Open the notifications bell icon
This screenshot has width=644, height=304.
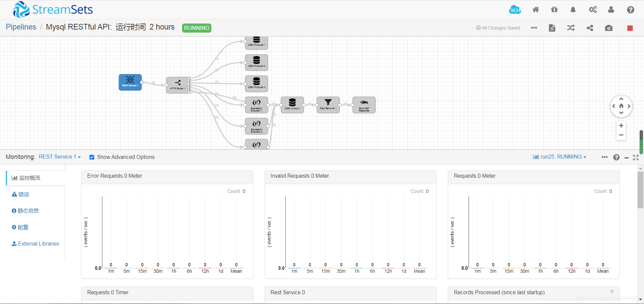[573, 10]
